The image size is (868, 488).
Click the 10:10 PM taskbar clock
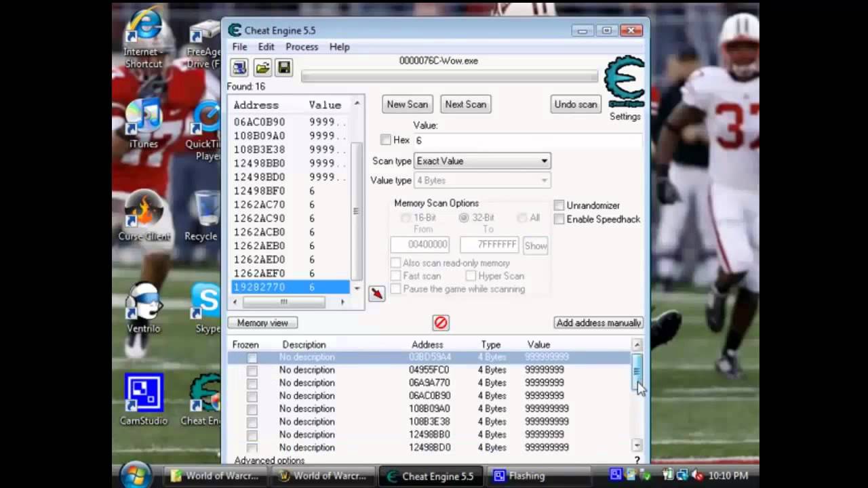click(727, 476)
